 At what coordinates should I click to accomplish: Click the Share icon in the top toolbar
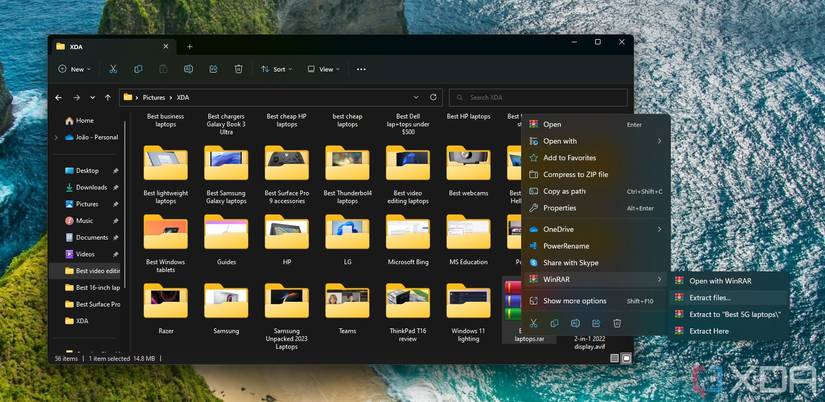click(214, 69)
